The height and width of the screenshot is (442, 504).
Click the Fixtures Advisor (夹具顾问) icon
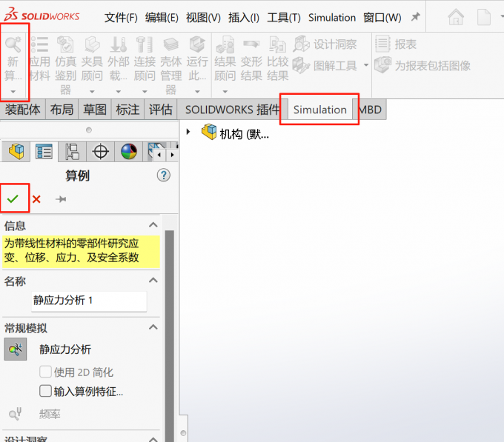pos(92,44)
